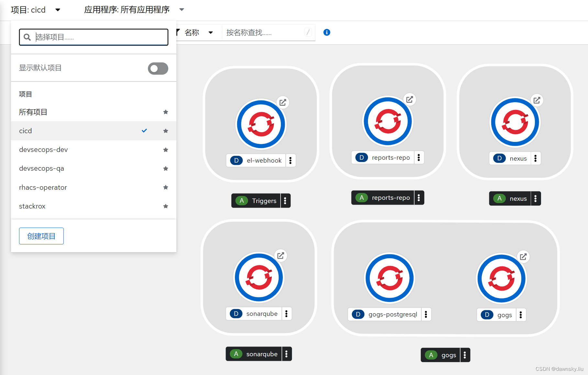Open kebab menu for nexus application

[x=536, y=198]
